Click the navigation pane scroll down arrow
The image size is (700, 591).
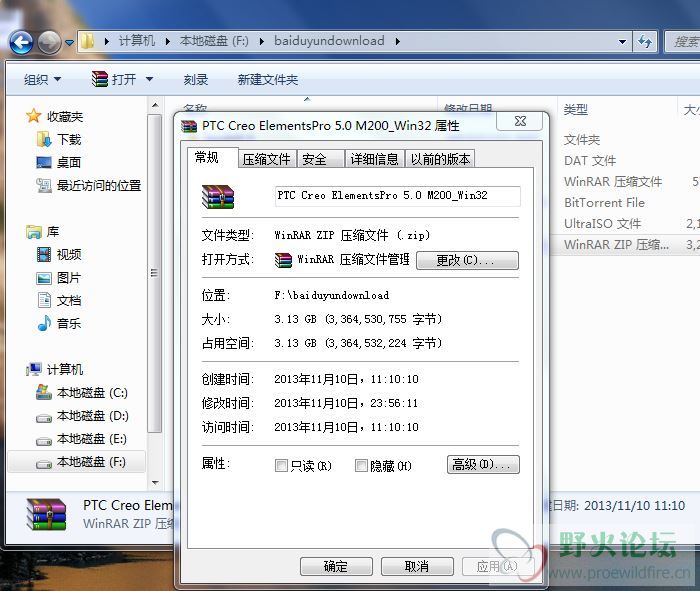155,483
